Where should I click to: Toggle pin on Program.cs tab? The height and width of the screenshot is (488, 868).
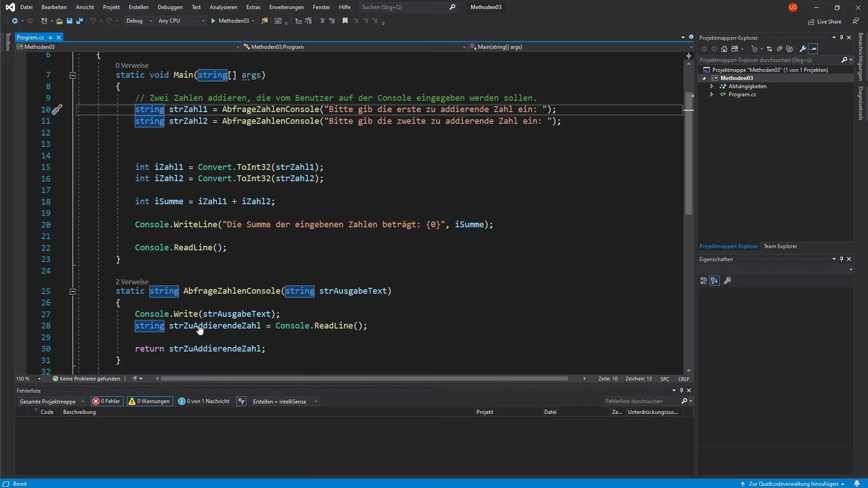(51, 38)
